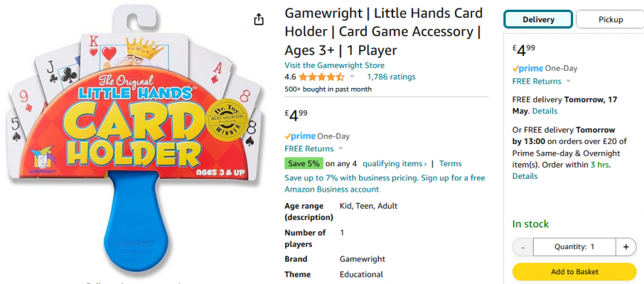Switch to the Pickup tab

click(610, 19)
